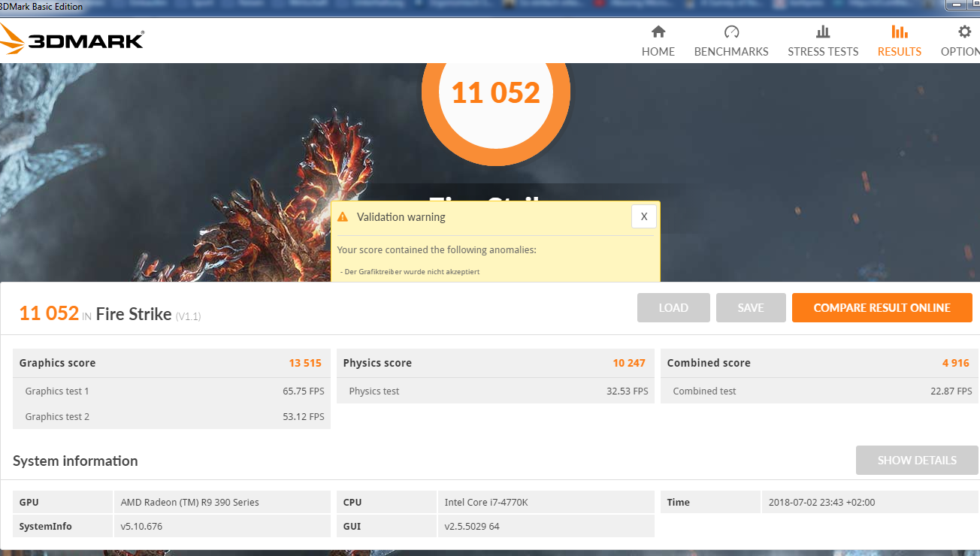Click the CPU label cell
This screenshot has height=556, width=980.
click(x=387, y=502)
